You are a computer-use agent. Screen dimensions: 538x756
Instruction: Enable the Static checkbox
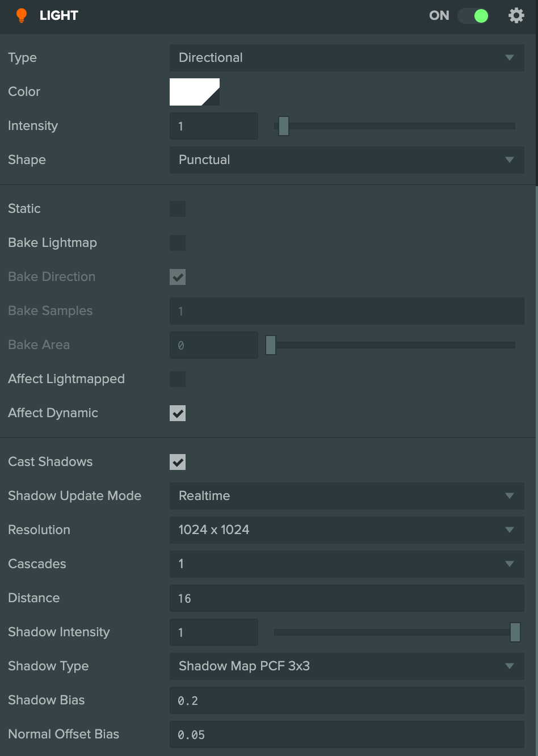[x=178, y=209]
